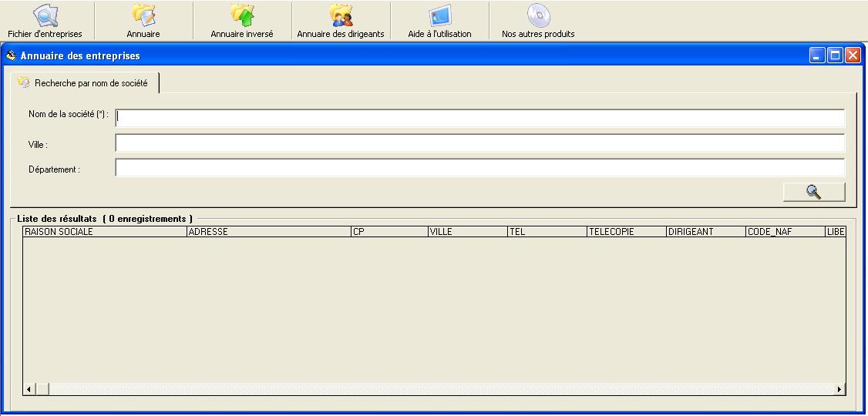Sort results by the VILLE column header
This screenshot has height=416, width=868.
(466, 231)
